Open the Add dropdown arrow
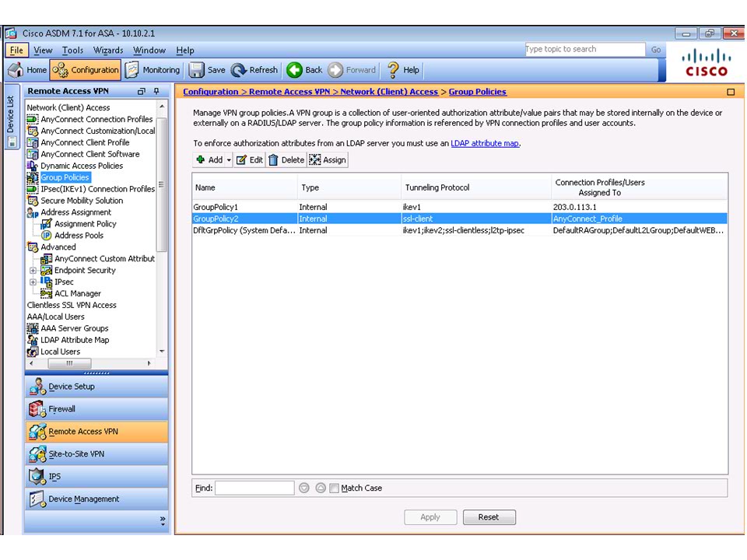 229,160
